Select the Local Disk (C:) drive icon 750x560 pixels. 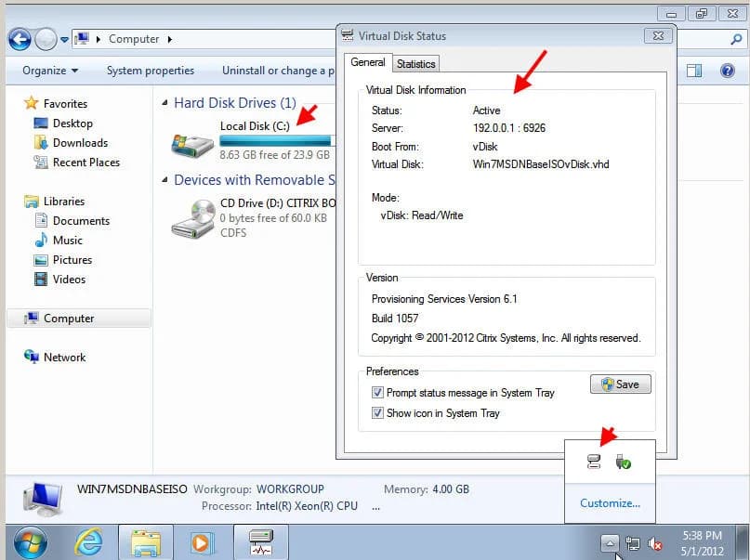(x=192, y=145)
